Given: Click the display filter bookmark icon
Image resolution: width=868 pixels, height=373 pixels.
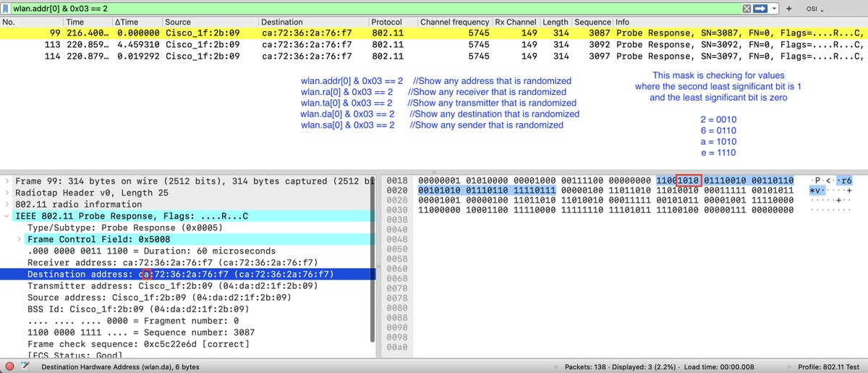Looking at the screenshot, I should coord(7,8).
